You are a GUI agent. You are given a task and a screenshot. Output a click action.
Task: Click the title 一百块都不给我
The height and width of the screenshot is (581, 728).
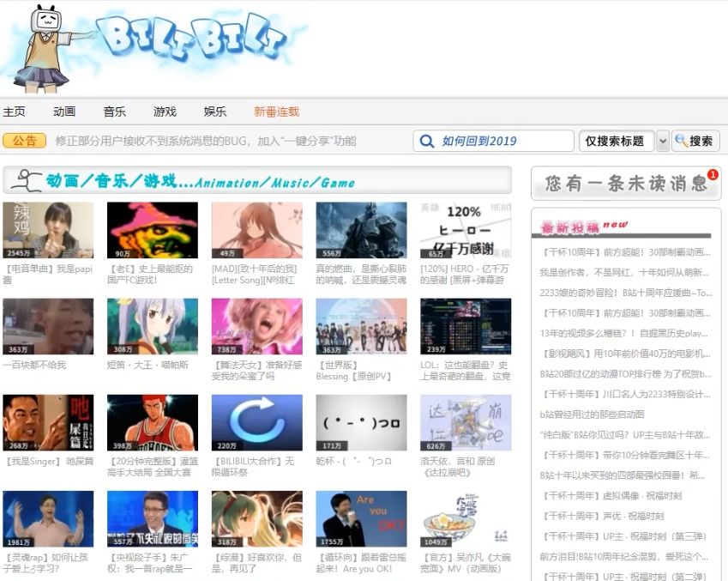34,365
